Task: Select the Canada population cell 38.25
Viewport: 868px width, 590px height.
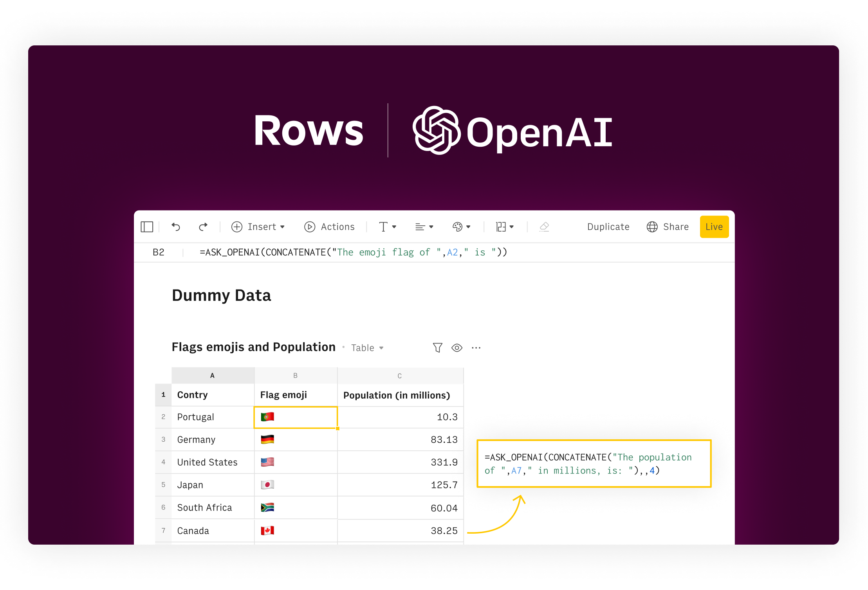Action: pyautogui.click(x=400, y=531)
